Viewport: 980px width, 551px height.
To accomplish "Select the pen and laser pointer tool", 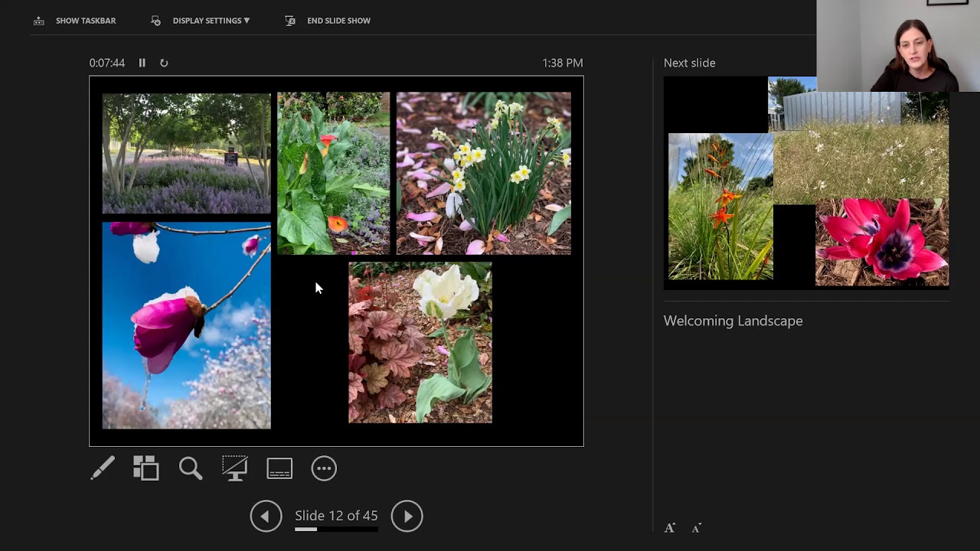I will click(x=103, y=468).
